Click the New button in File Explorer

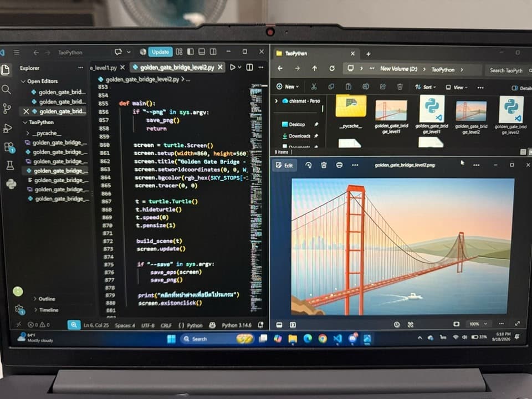[288, 86]
